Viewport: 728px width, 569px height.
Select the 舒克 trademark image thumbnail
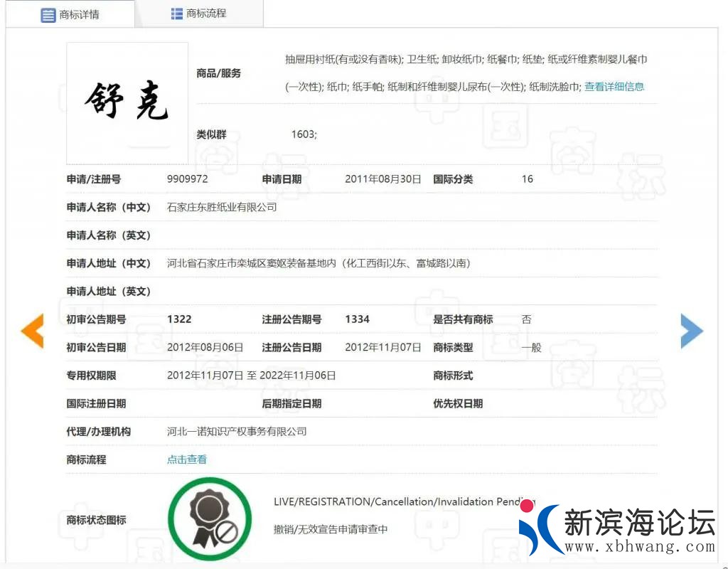127,102
